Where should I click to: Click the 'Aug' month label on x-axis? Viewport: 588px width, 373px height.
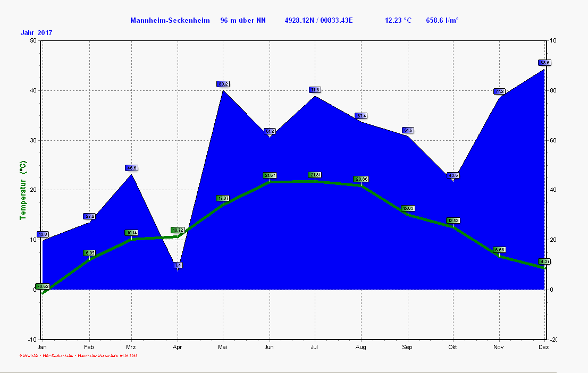tap(362, 347)
